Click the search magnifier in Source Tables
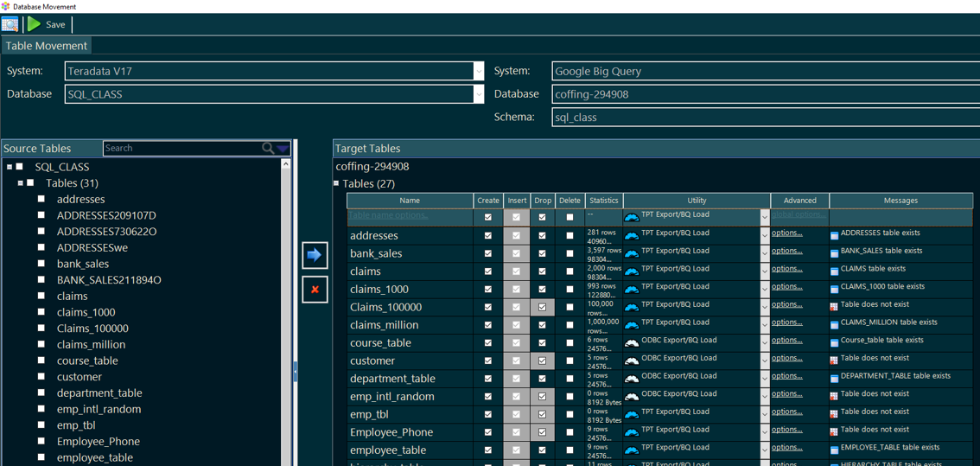The height and width of the screenshot is (466, 980). 269,149
